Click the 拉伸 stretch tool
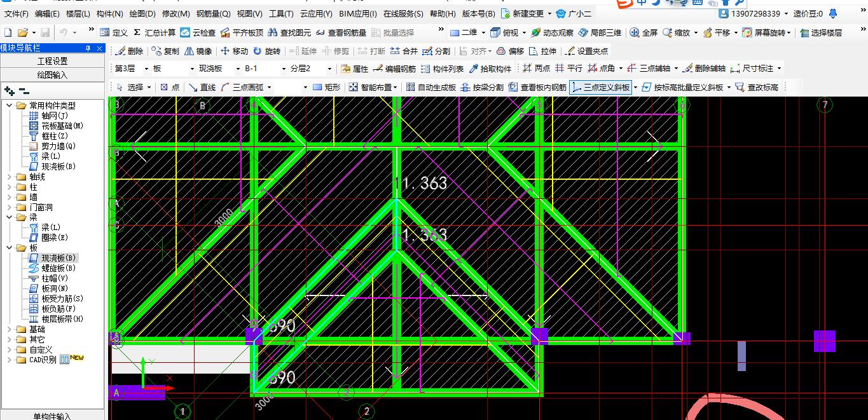Image resolution: width=868 pixels, height=420 pixels. coord(542,51)
